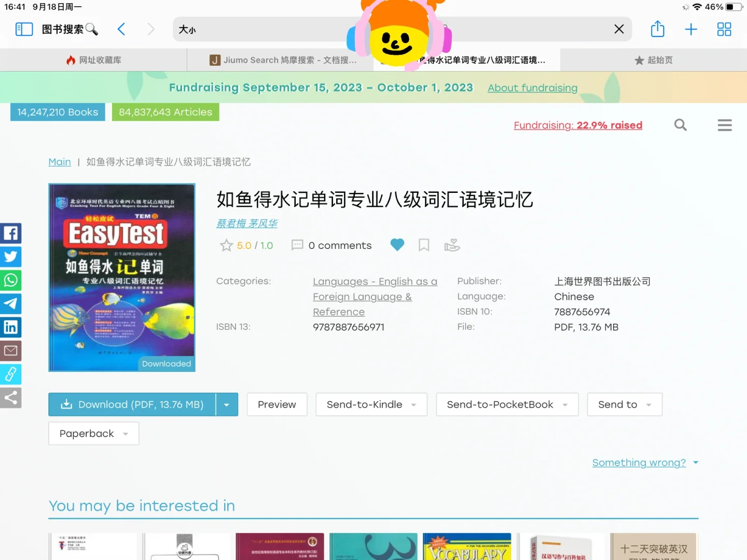The image size is (747, 560).
Task: Open the browser share sheet icon
Action: [x=657, y=29]
